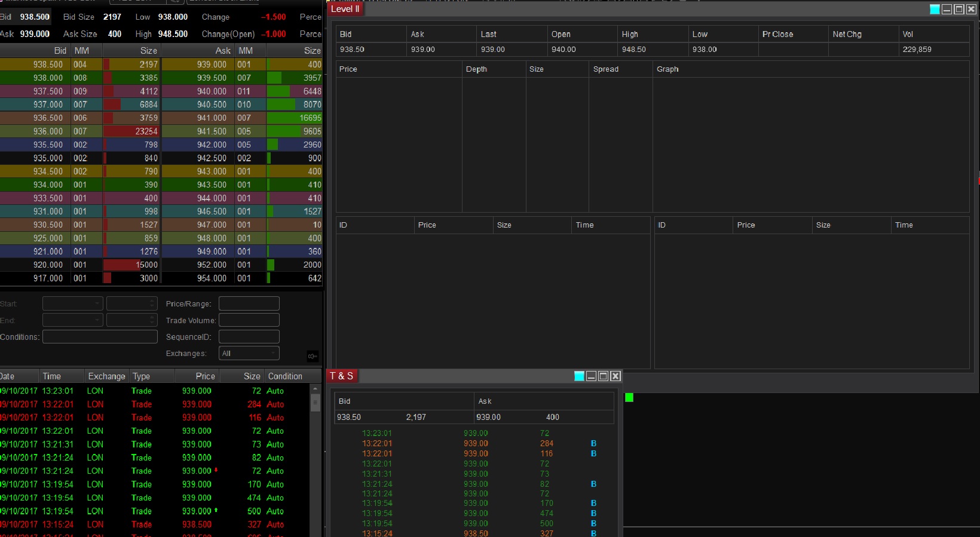
Task: Close the T & S window
Action: click(615, 376)
